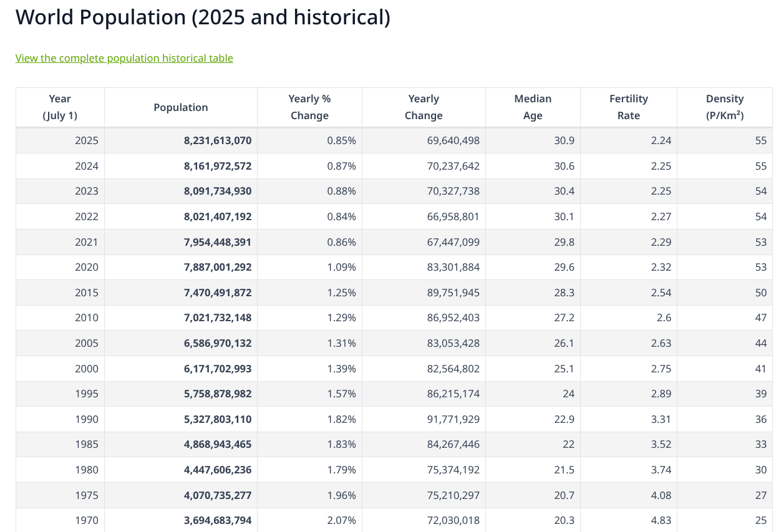Image resolution: width=776 pixels, height=532 pixels.
Task: Select the fertility rate 3.31 cell
Action: coord(629,419)
